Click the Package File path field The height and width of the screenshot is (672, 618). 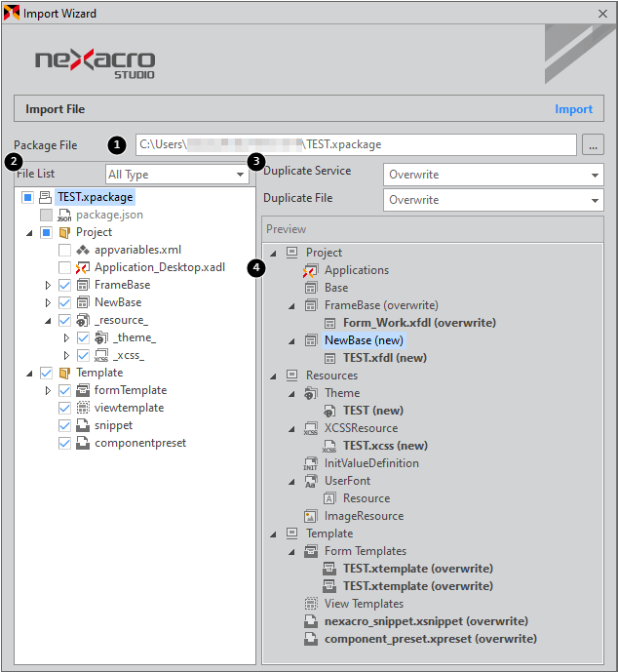click(356, 144)
